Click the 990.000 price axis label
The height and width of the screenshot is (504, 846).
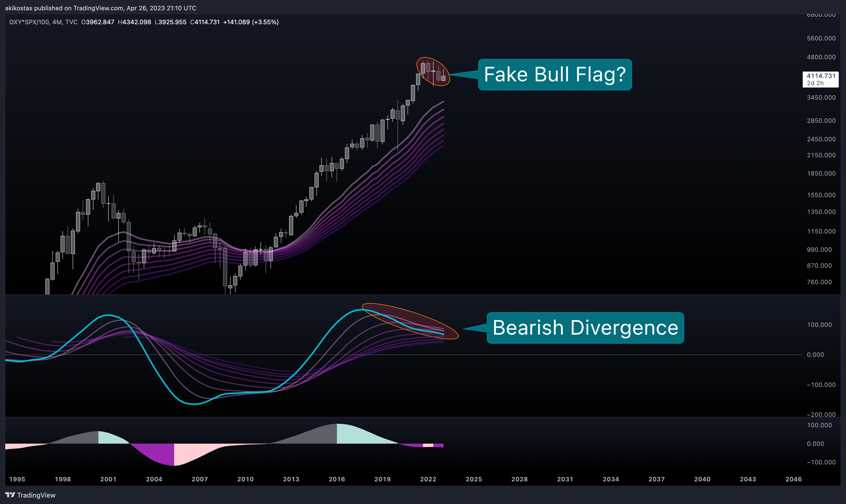[x=819, y=250]
